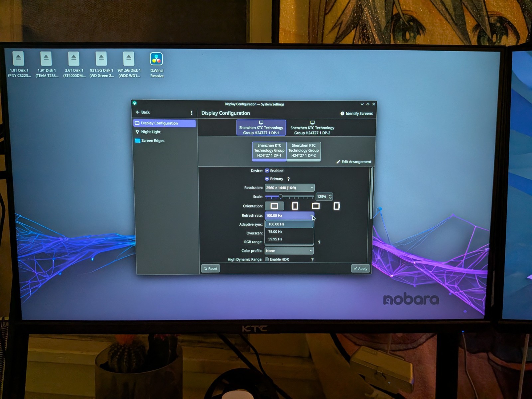Choose landscape normal orientation icon
Screen dimensions: 532x399
click(x=274, y=206)
